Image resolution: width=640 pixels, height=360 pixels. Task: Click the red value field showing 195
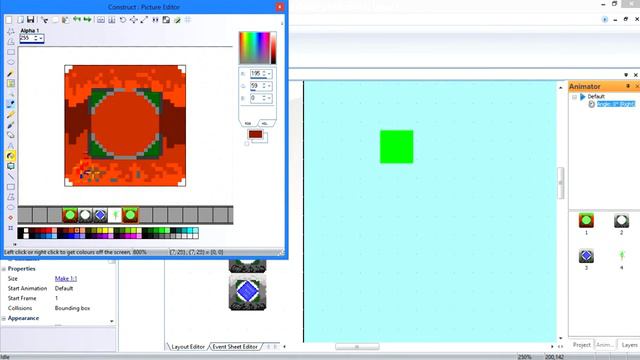[x=256, y=74]
